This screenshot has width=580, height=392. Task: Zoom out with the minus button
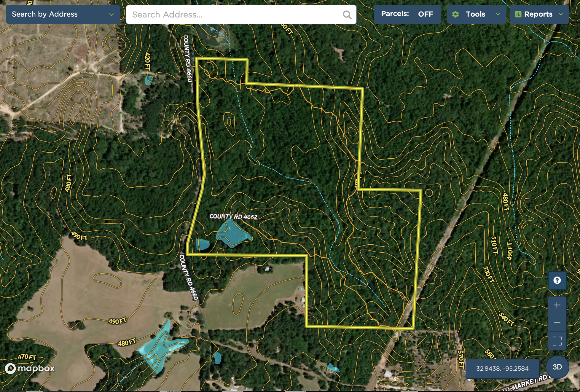[x=557, y=323]
